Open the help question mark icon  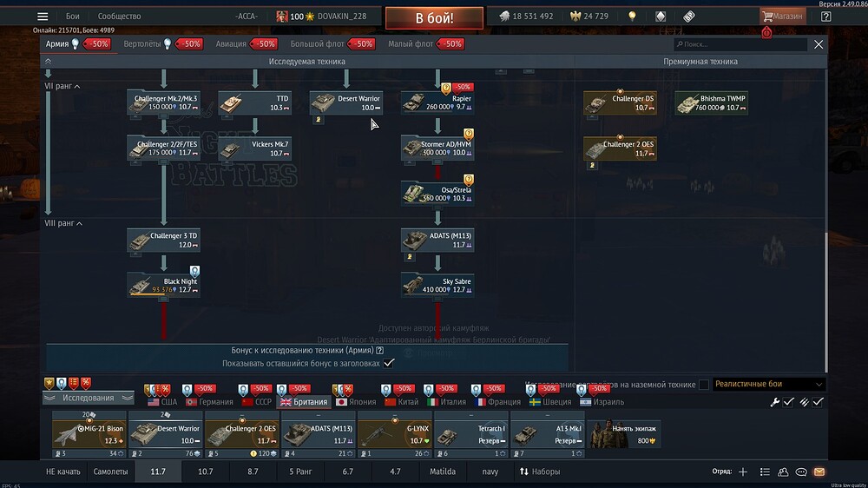825,16
